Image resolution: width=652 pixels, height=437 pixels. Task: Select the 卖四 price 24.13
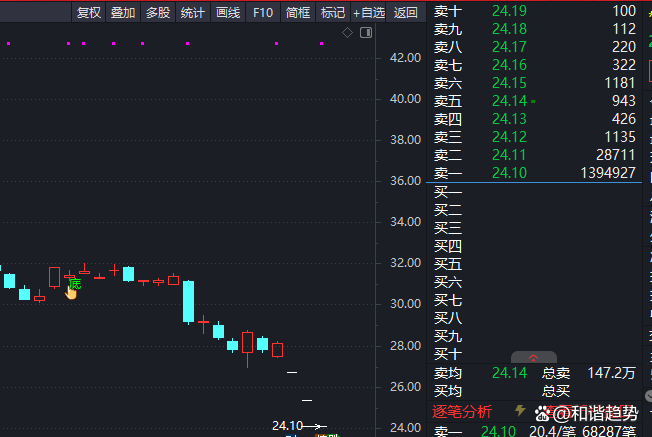tap(509, 119)
